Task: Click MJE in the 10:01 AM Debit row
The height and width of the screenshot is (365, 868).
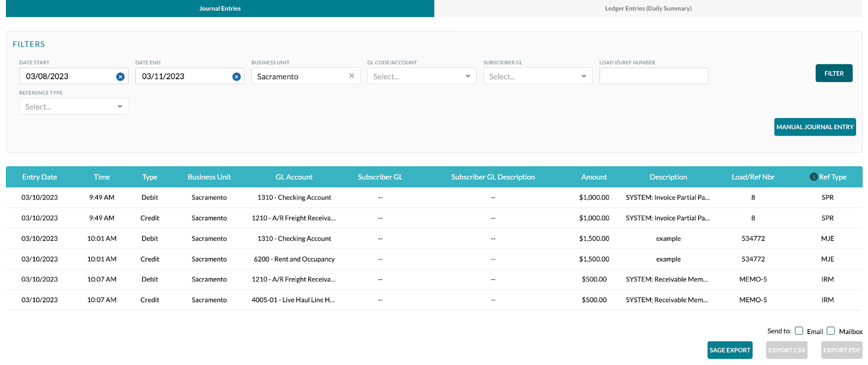Action: point(827,239)
